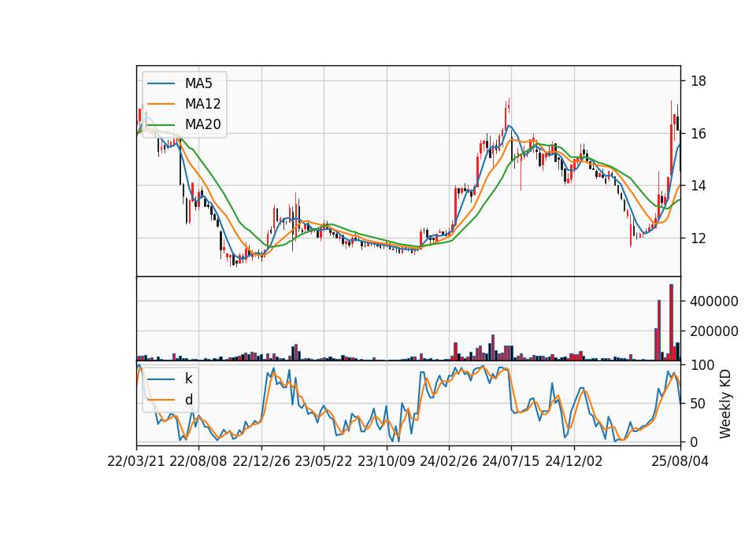Click the volume axis label 400000
This screenshot has width=756, height=543.
[714, 301]
